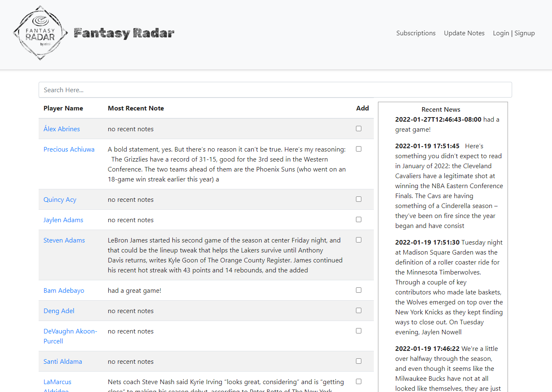Screen dimensions: 552x392
Task: Enable the Add checkbox for Bam Adebayo
Action: click(358, 290)
